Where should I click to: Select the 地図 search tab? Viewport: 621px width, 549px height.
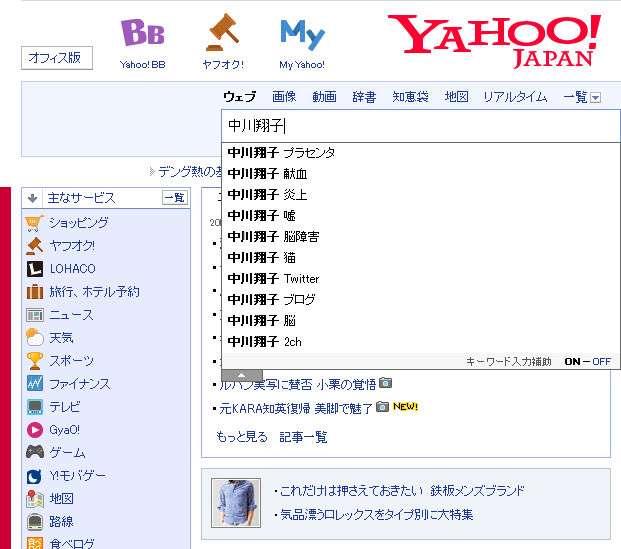point(456,97)
